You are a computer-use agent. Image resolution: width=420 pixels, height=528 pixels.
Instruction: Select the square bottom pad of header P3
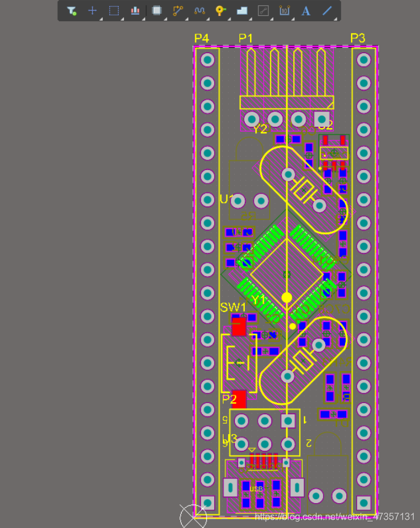point(364,503)
